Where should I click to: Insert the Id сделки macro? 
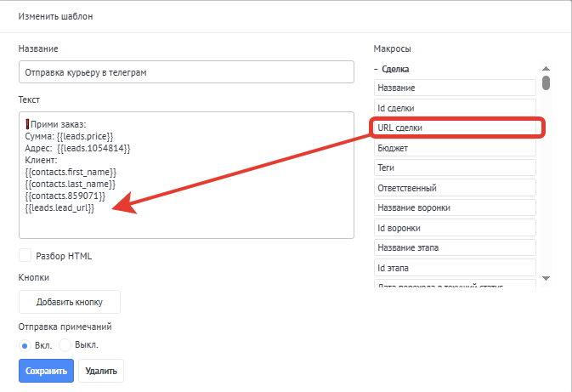(x=455, y=108)
